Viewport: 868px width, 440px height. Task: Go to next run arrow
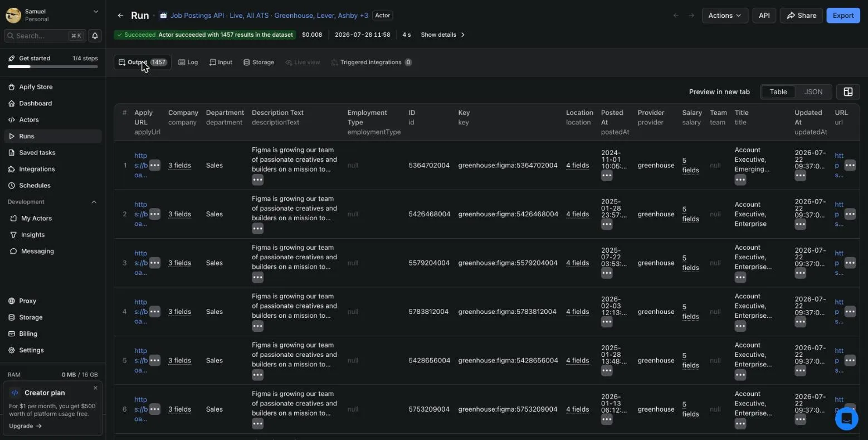(691, 16)
